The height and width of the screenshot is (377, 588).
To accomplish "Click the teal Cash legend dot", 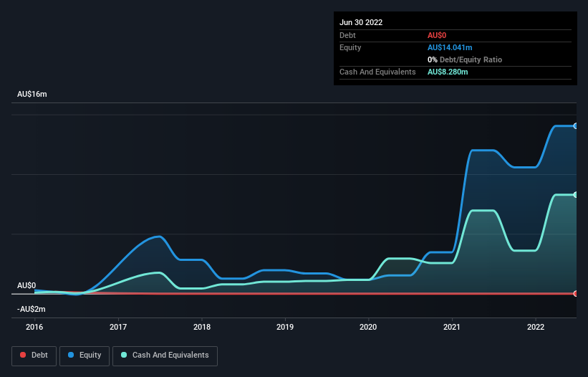I will pos(124,355).
